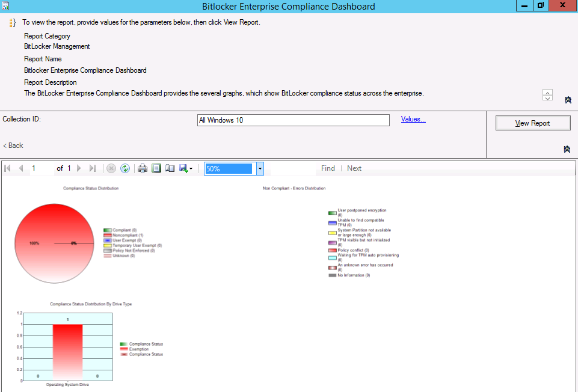Click the yellow Temporary User Exempt legend swatch

click(x=107, y=246)
